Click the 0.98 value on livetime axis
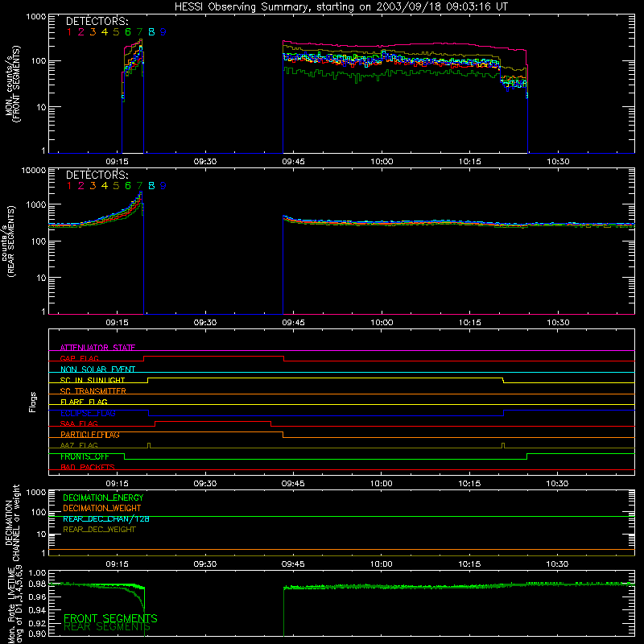Viewport: 644px width, 644px height. (x=37, y=584)
